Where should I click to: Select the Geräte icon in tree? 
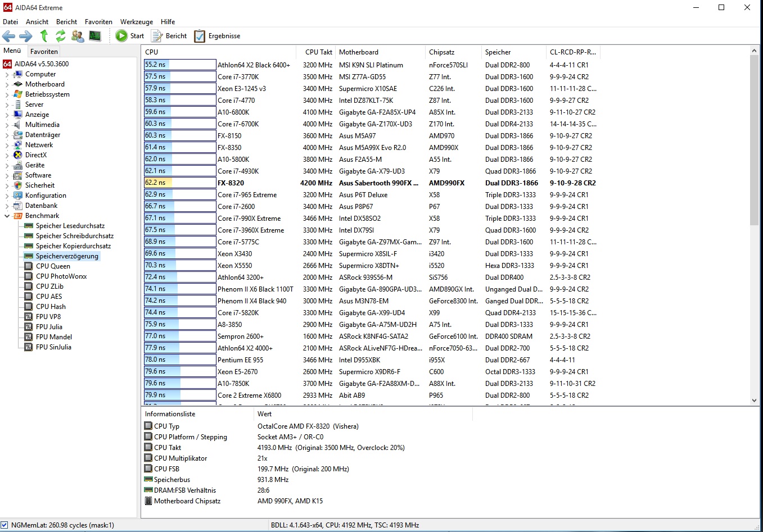click(18, 165)
